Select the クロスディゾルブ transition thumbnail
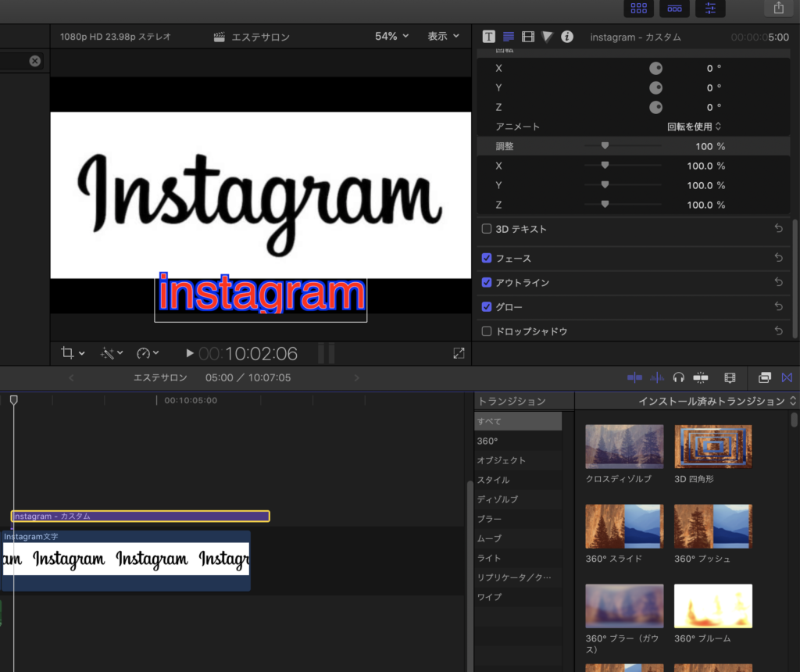Screen dimensions: 800x672 point(624,446)
